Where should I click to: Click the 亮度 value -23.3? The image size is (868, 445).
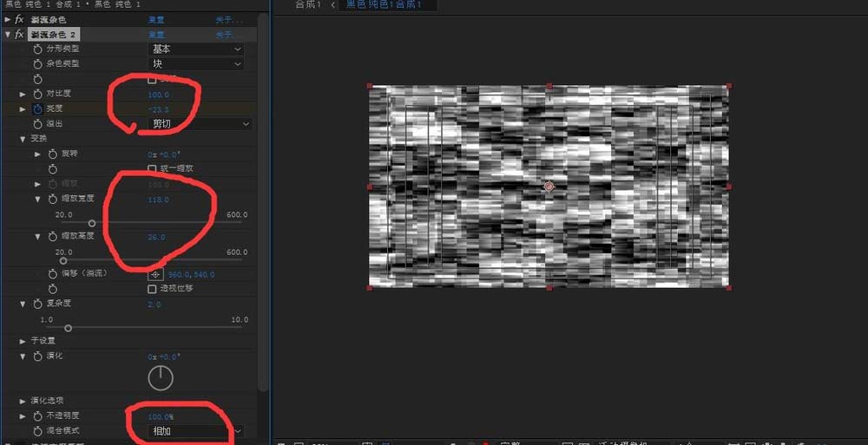[158, 109]
